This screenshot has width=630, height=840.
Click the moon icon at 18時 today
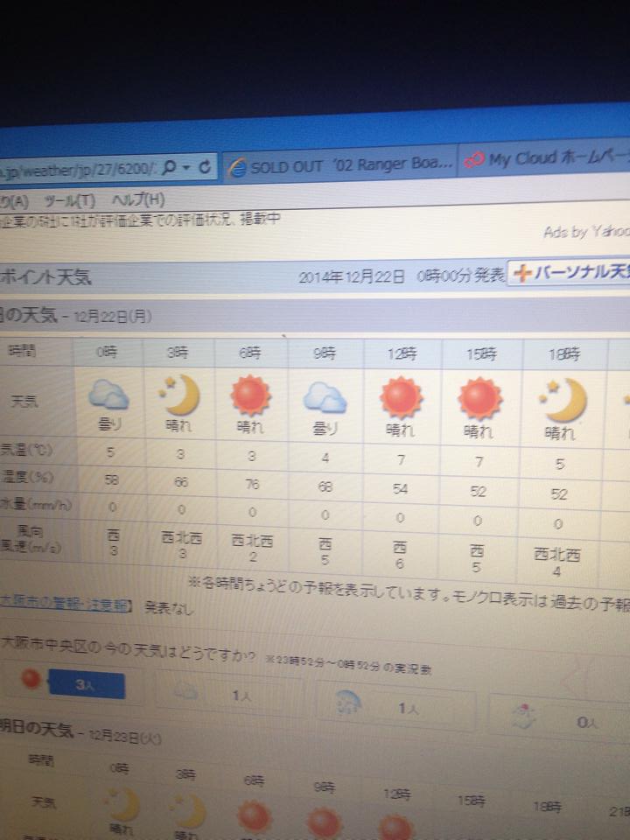[x=564, y=399]
